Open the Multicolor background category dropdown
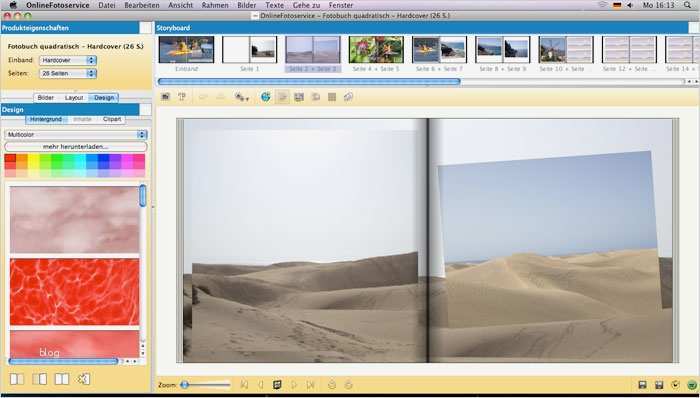This screenshot has height=398, width=700. (75, 134)
